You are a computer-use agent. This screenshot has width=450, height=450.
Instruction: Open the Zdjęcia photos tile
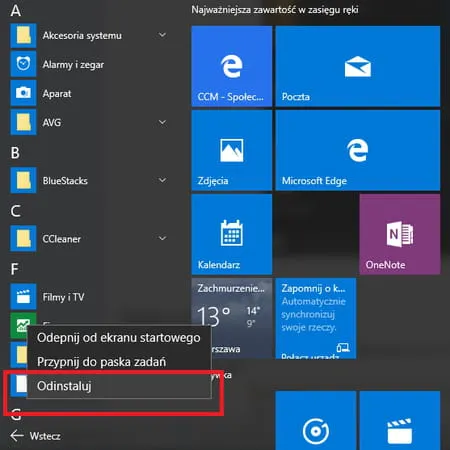pos(232,150)
